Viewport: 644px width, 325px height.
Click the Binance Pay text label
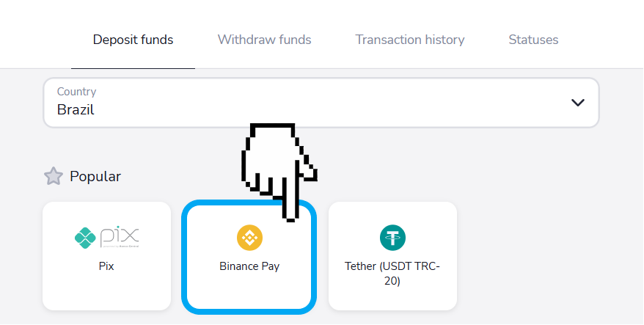coord(249,266)
